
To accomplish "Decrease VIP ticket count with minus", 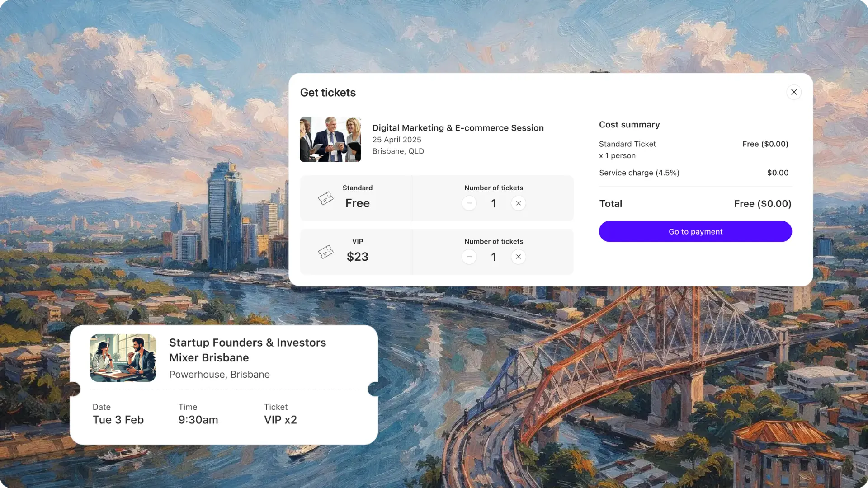I will click(x=469, y=257).
